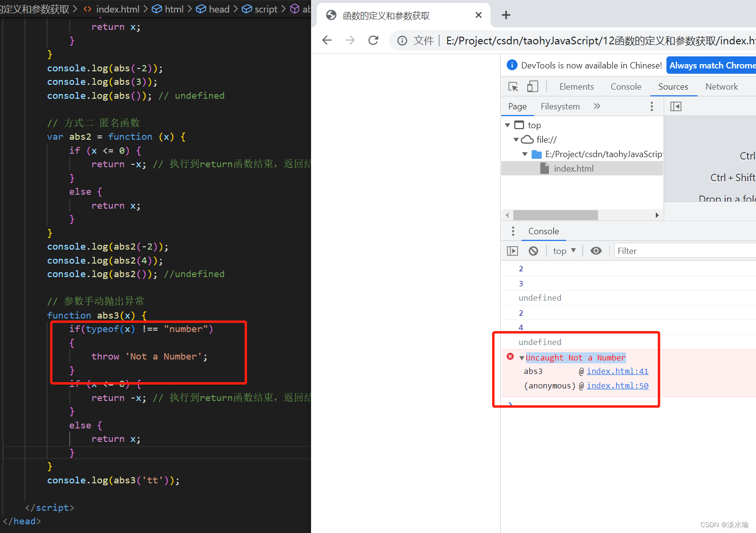The image size is (756, 533).
Task: Click the 'abs3' stack frame text
Action: 533,372
